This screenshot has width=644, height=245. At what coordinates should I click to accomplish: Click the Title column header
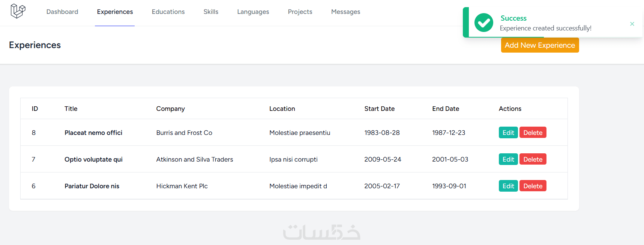(x=71, y=109)
